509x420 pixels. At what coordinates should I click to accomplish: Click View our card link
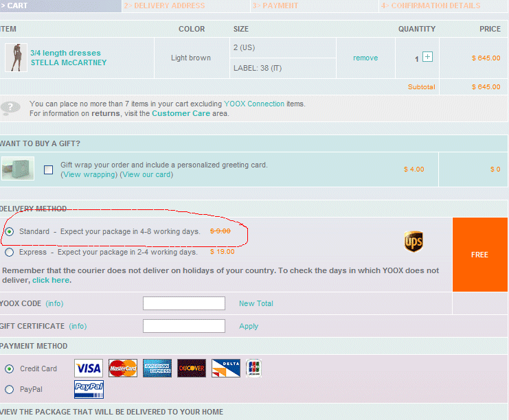pyautogui.click(x=146, y=174)
